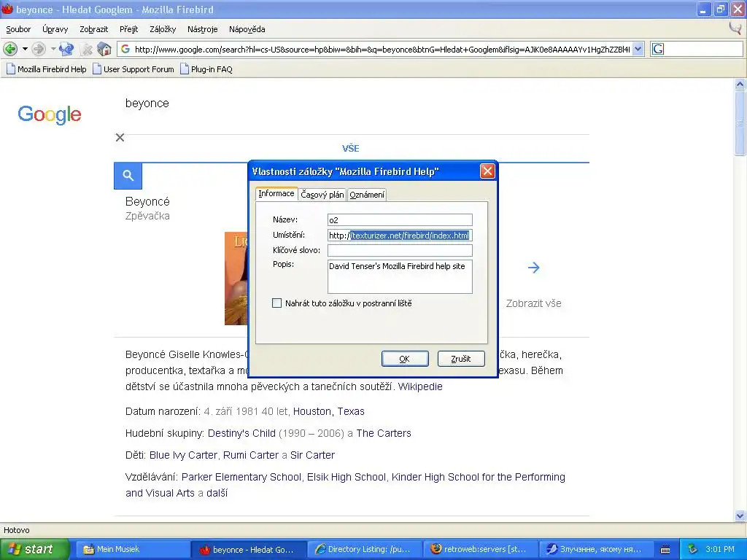The width and height of the screenshot is (747, 560).
Task: Click the browser Back arrow icon
Action: tap(10, 49)
